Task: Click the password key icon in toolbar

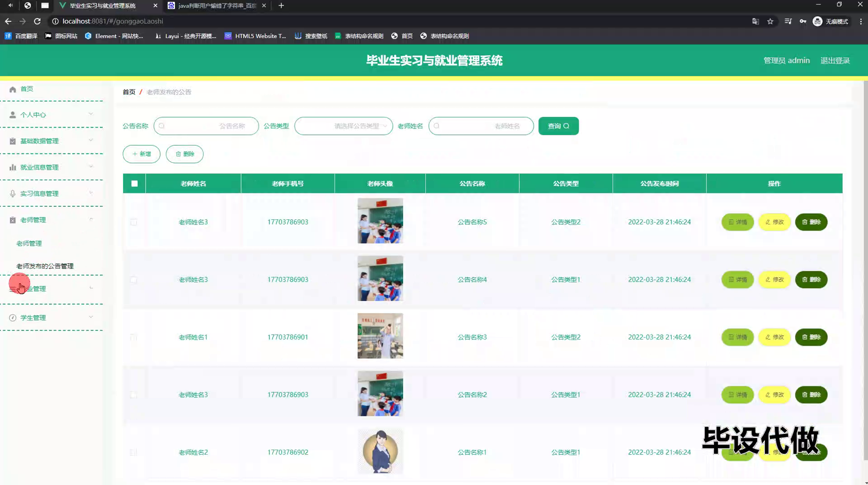Action: 803,21
